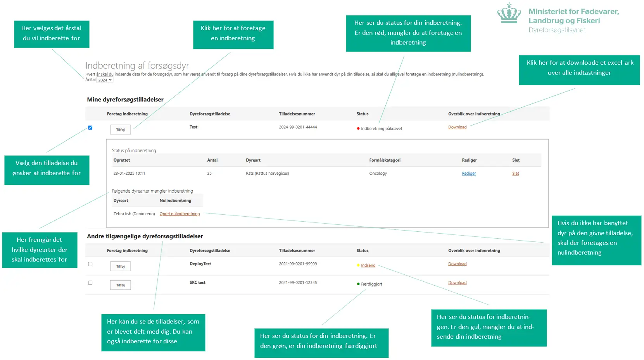Viewport: 644px width, 360px height.
Task: Delete the Rats entry via Slet
Action: [x=515, y=174]
